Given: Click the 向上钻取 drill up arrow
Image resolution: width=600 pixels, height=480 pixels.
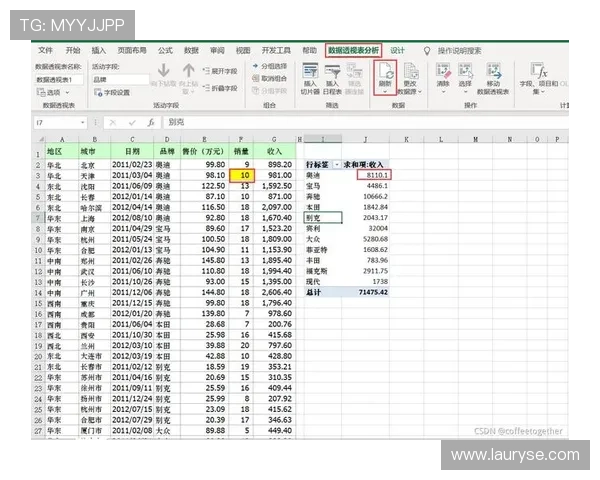Looking at the screenshot, I should coord(188,71).
